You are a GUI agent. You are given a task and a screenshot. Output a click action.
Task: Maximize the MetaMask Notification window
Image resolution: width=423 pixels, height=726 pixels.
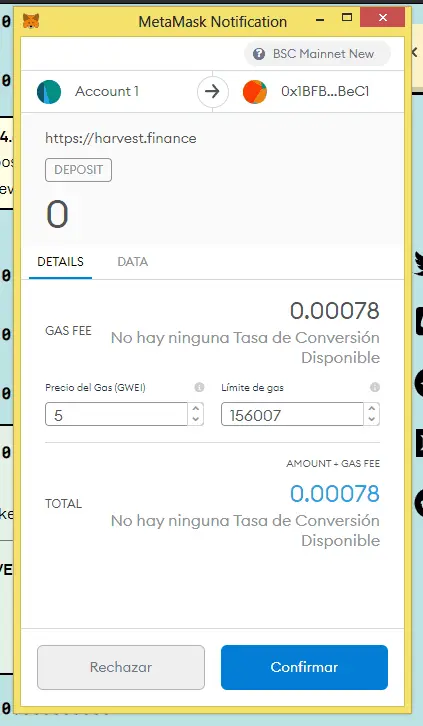[x=347, y=18]
